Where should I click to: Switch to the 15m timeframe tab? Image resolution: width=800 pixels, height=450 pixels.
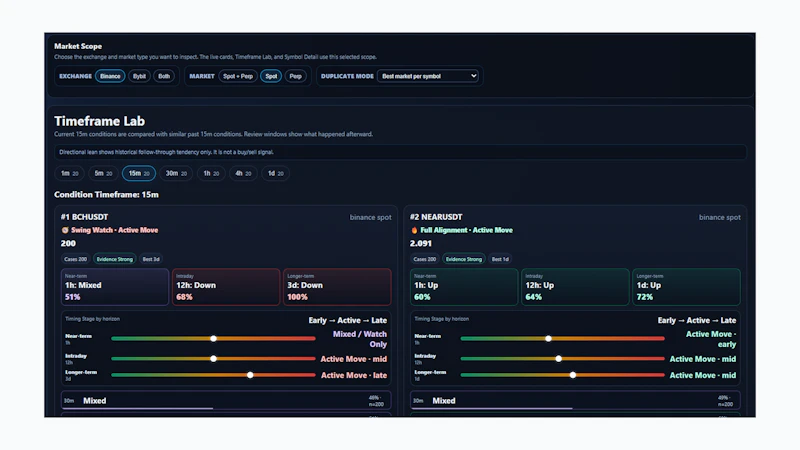point(139,173)
